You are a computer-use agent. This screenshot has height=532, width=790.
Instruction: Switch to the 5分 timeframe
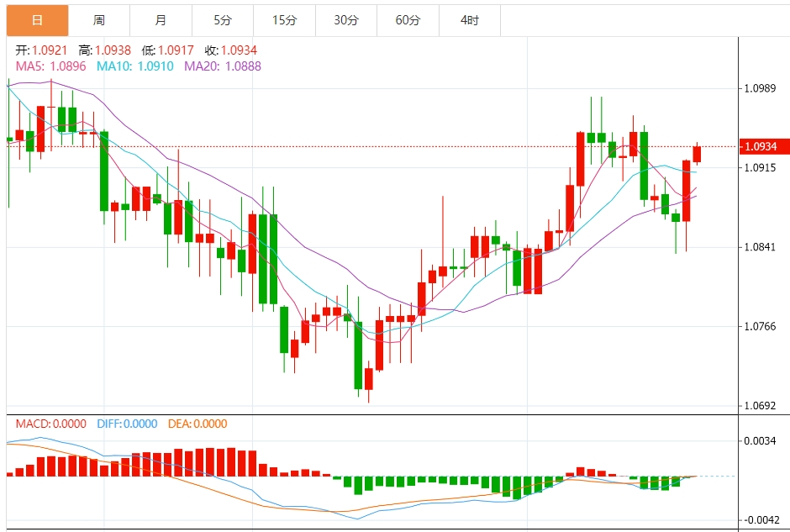point(223,19)
